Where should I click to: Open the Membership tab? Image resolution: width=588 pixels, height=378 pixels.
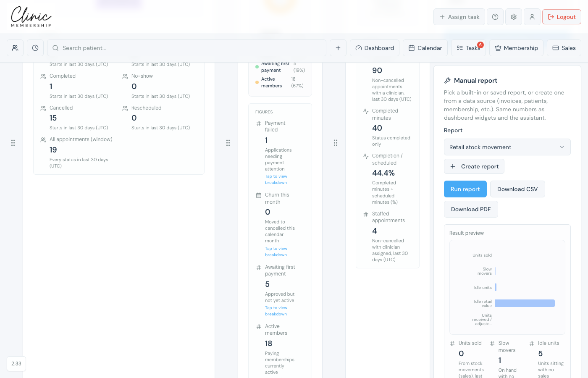516,48
